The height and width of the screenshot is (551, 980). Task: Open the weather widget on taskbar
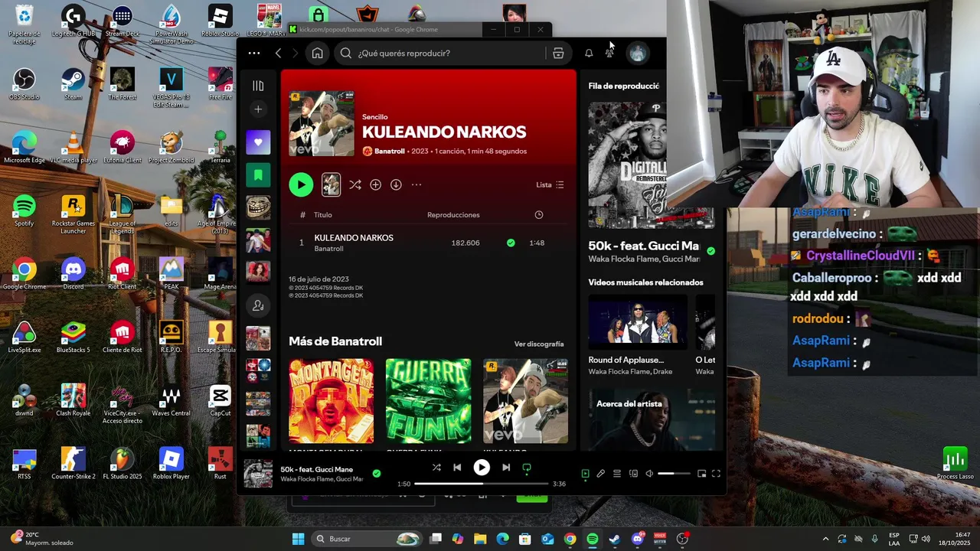[x=43, y=539]
